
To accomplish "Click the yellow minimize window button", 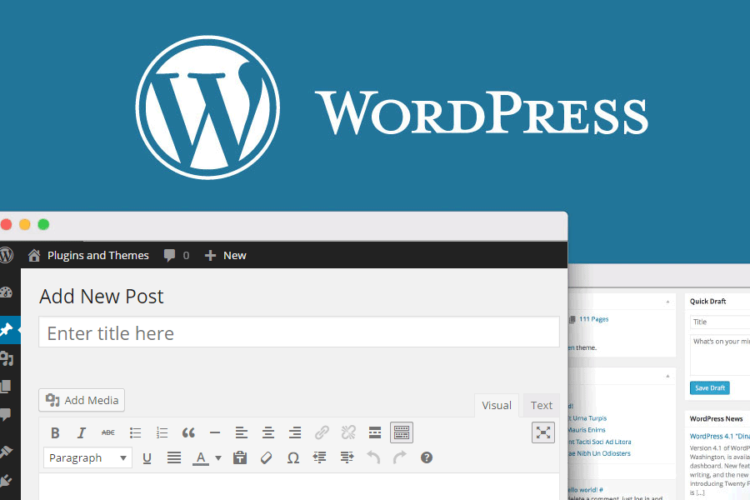I will coord(25,224).
